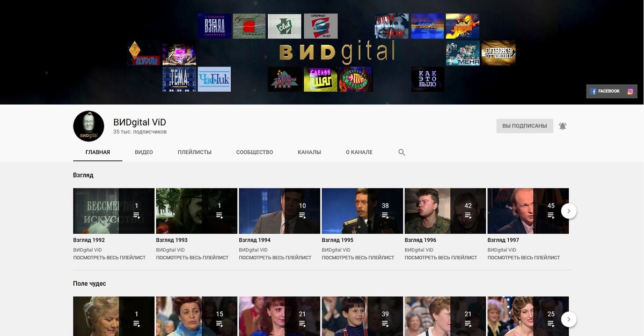Click the next arrow in the Взгляд row

(569, 211)
